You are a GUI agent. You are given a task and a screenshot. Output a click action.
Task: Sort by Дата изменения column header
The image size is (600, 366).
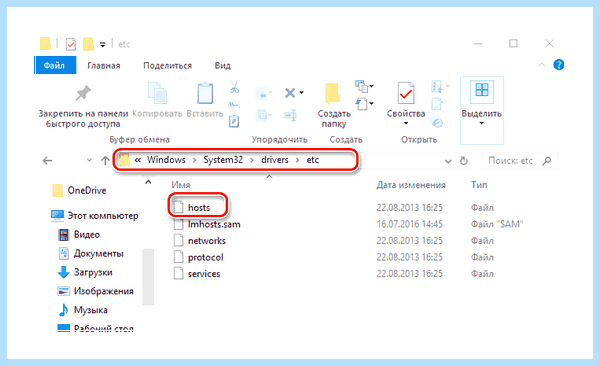pos(411,185)
